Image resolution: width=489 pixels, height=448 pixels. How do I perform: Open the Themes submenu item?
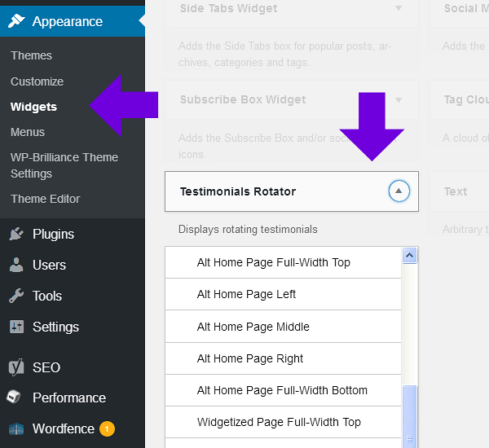(x=31, y=55)
